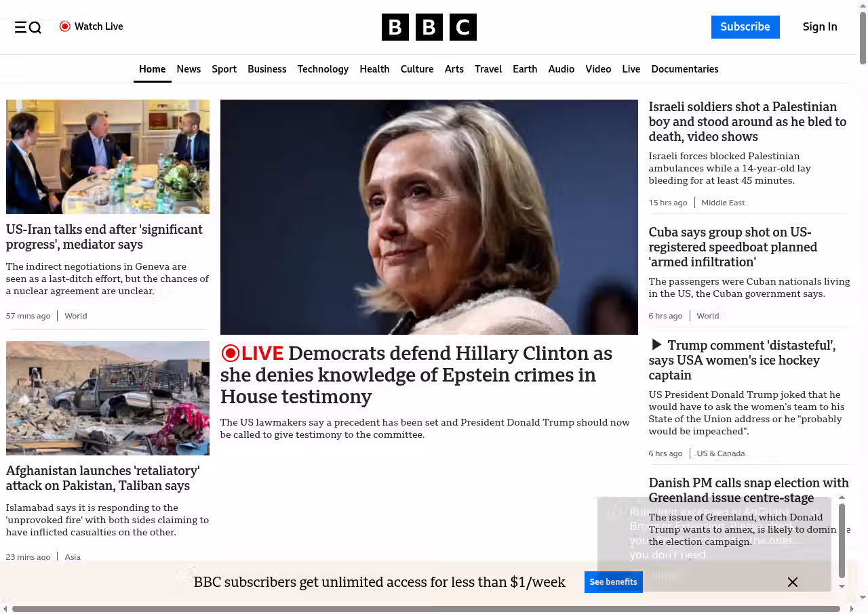Click the play icon beside Trump comment headline
Screen dimensions: 868x614
[656, 345]
